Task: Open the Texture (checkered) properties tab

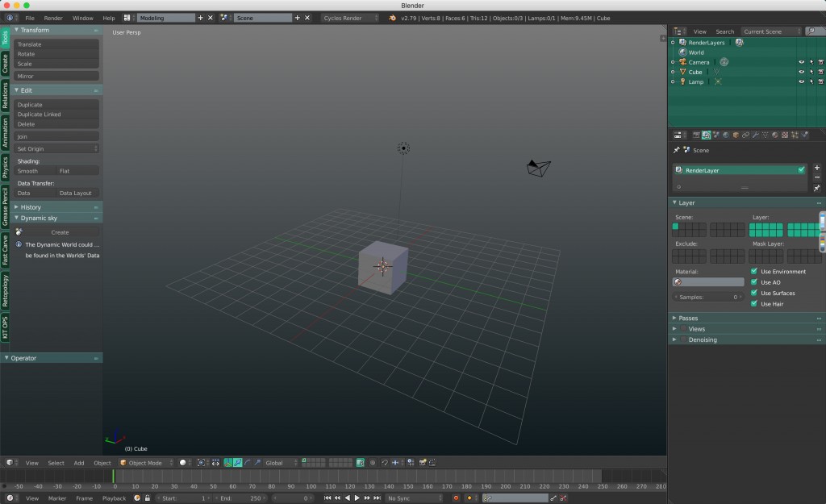Action: click(x=784, y=135)
